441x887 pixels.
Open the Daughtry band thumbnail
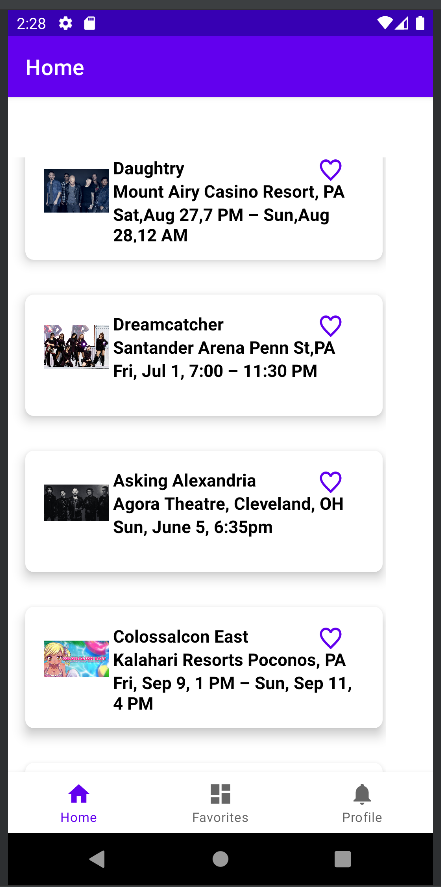(x=76, y=191)
